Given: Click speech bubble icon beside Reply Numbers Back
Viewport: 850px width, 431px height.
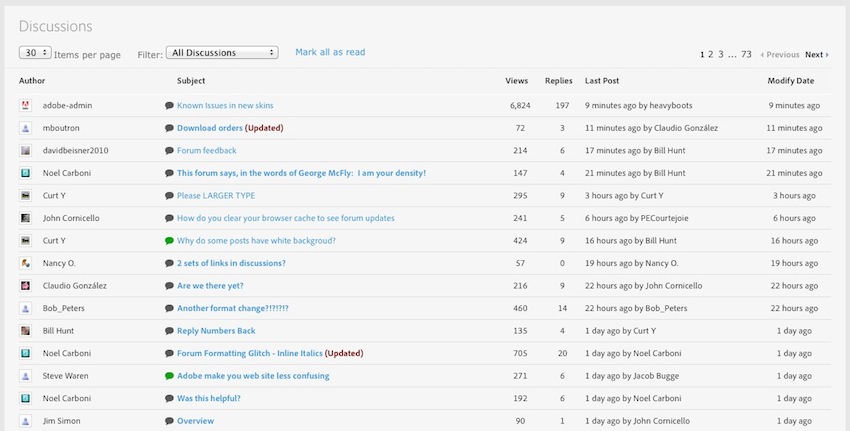Looking at the screenshot, I should point(169,331).
